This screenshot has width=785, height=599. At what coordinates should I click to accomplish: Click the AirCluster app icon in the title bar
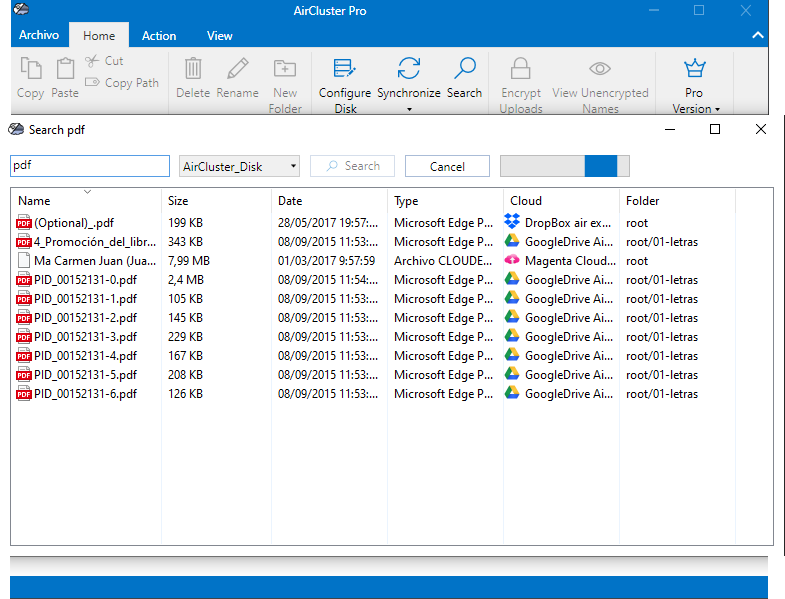click(x=21, y=9)
